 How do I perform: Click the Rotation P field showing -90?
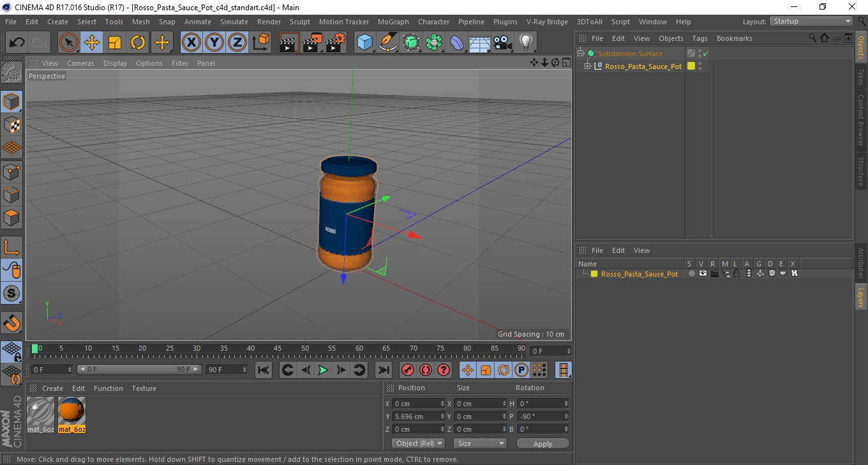(542, 416)
